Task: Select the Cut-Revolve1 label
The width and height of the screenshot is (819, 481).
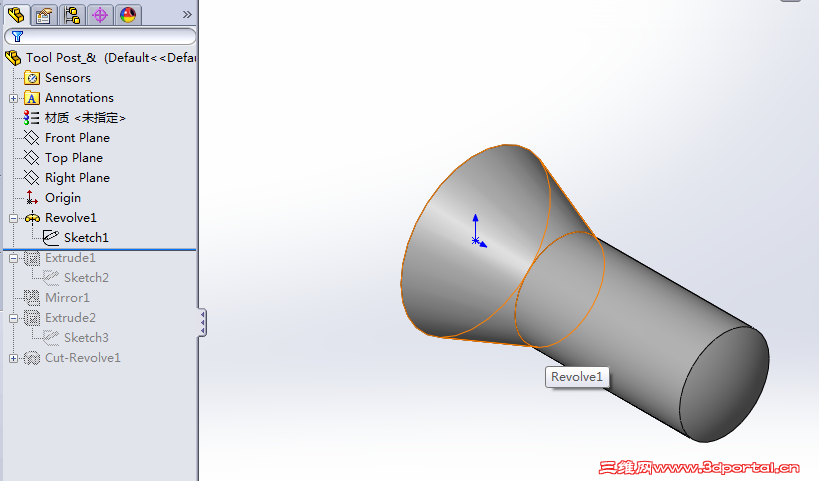Action: (83, 358)
